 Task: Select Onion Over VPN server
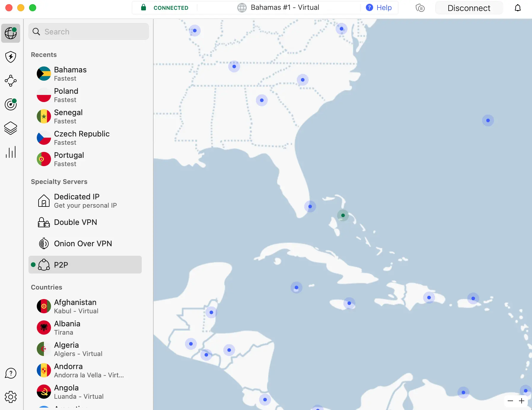(x=85, y=244)
